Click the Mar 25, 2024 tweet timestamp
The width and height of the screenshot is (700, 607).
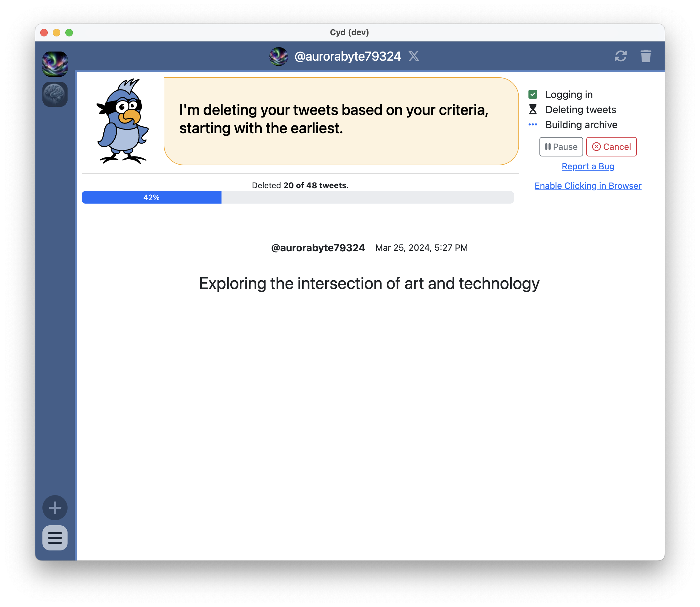421,248
